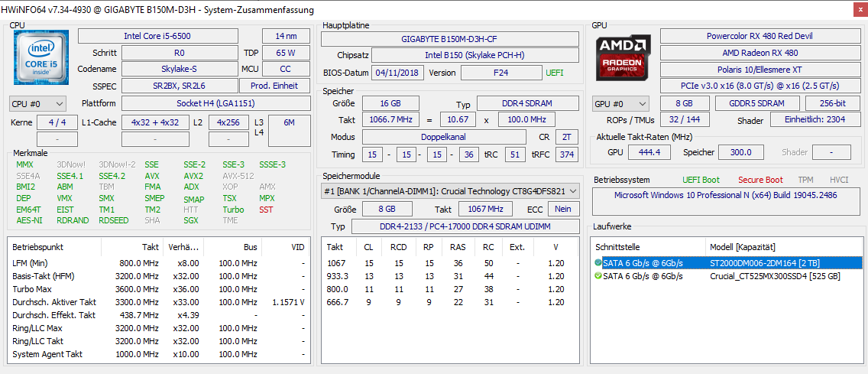The image size is (868, 374).
Task: Click the tRFC value 374
Action: tap(567, 154)
